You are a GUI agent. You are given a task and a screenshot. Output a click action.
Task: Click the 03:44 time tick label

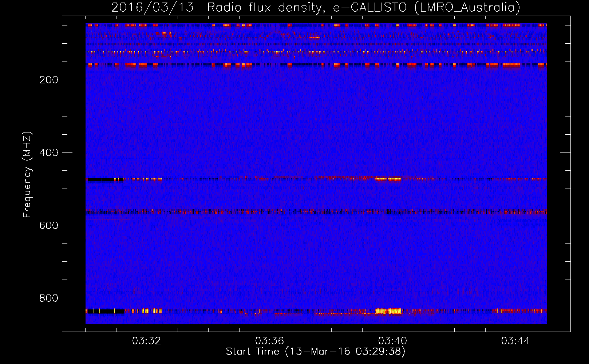click(516, 341)
